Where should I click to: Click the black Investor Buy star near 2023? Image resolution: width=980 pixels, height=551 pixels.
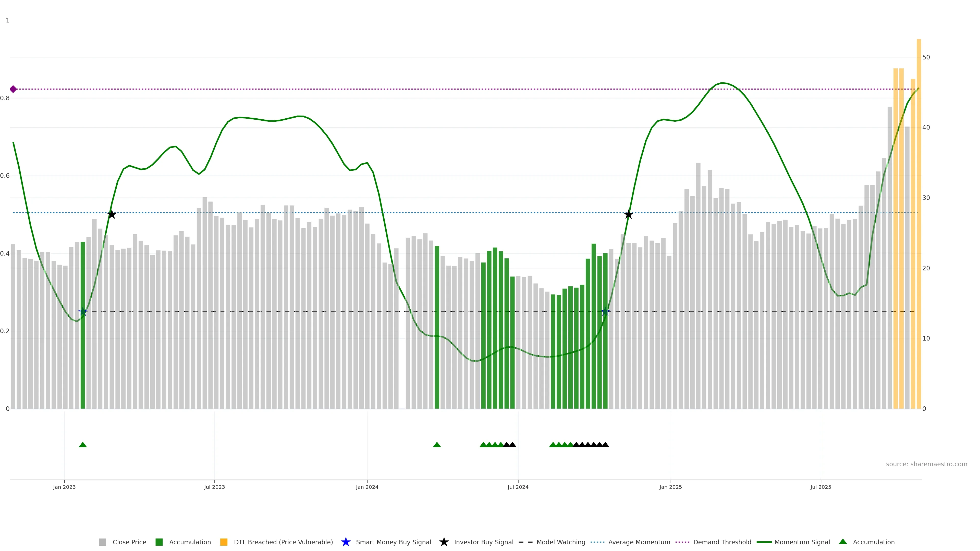point(112,215)
